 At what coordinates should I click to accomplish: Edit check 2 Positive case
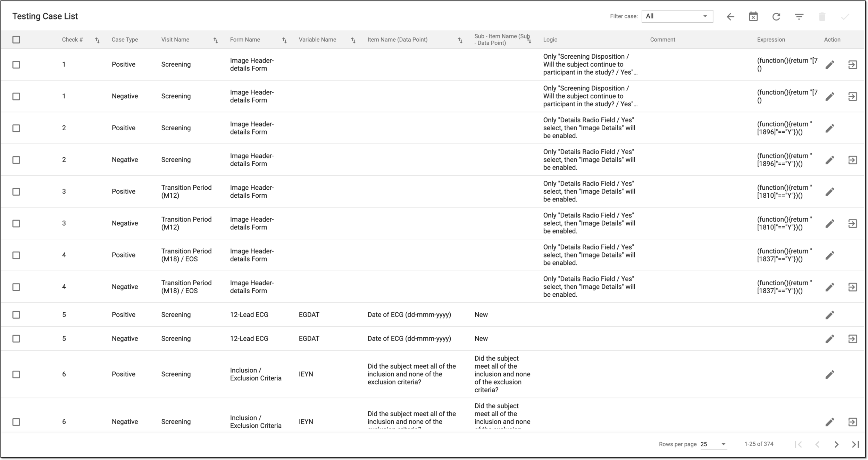point(830,128)
